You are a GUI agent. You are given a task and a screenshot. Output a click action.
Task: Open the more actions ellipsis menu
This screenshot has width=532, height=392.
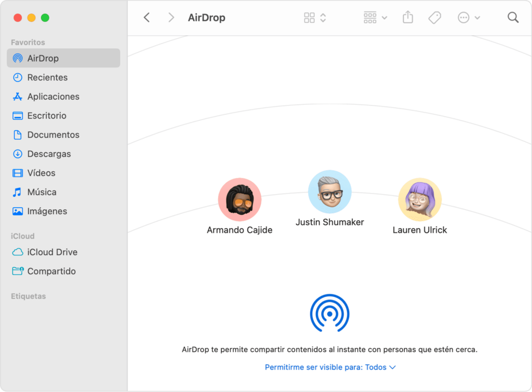point(469,18)
